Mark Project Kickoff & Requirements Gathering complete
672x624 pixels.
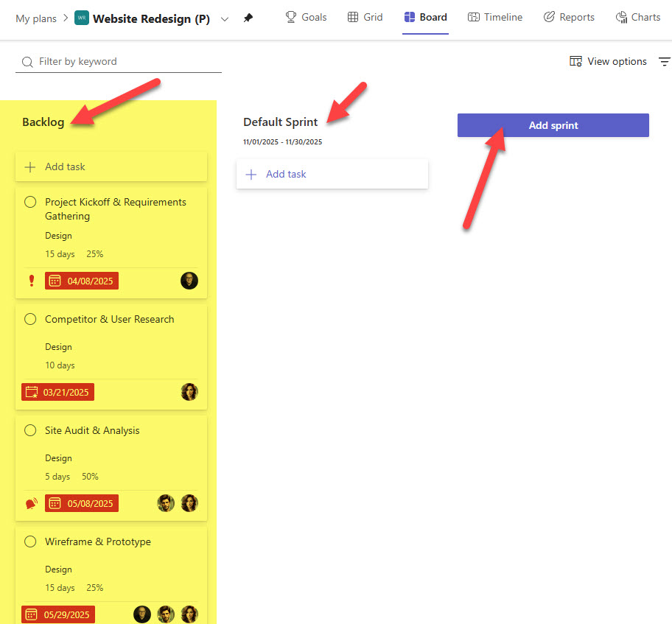pyautogui.click(x=30, y=202)
